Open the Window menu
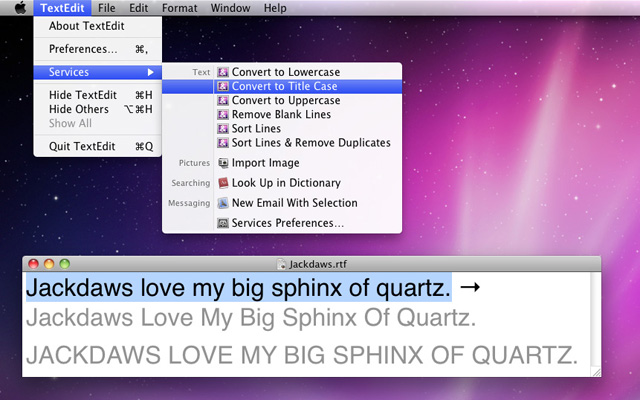Viewport: 640px width, 400px height. (x=231, y=8)
